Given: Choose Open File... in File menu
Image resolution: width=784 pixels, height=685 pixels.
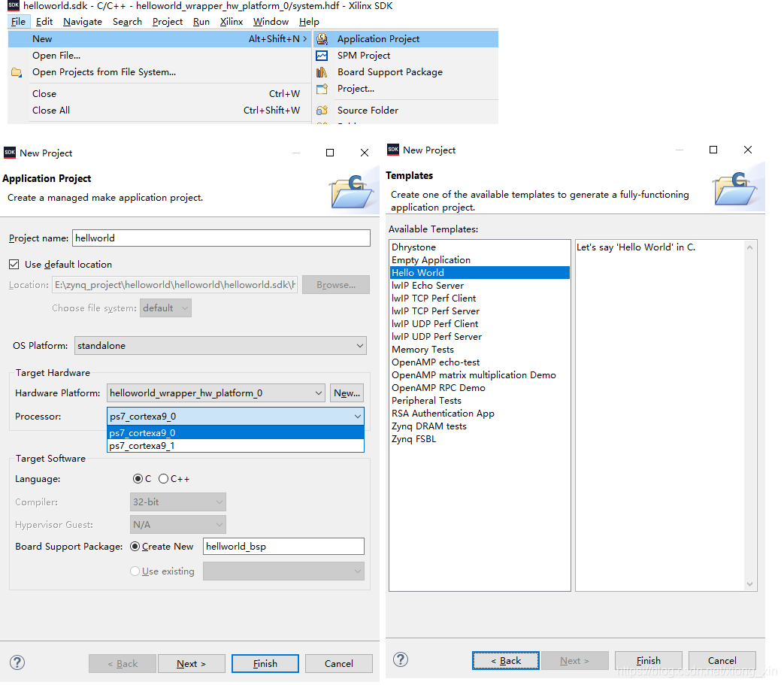Looking at the screenshot, I should (x=159, y=56).
